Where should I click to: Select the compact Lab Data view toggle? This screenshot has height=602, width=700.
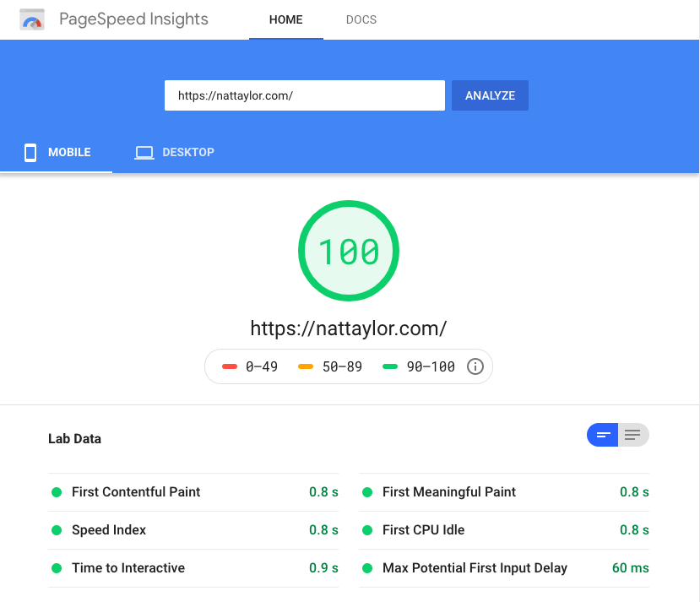coord(602,435)
